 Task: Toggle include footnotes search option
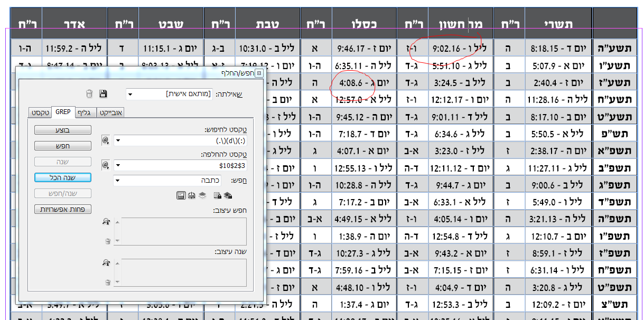tap(181, 195)
